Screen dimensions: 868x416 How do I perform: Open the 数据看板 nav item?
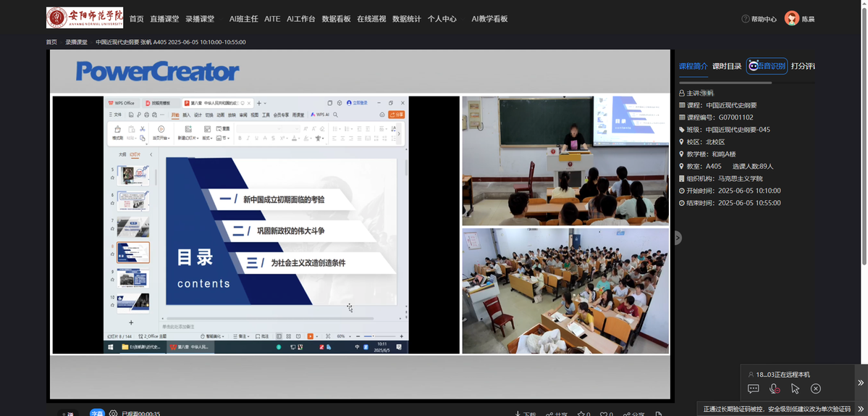337,19
